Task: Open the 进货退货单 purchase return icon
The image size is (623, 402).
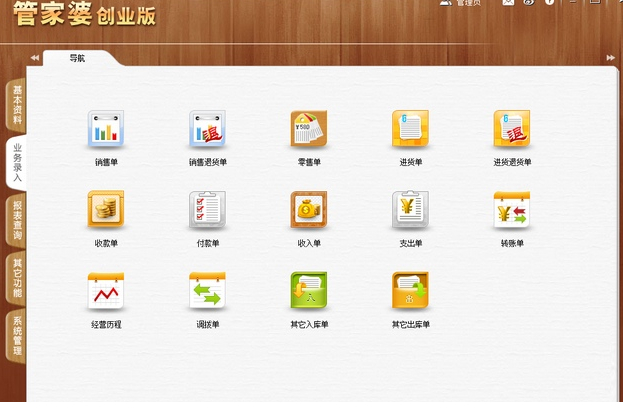Action: 511,130
